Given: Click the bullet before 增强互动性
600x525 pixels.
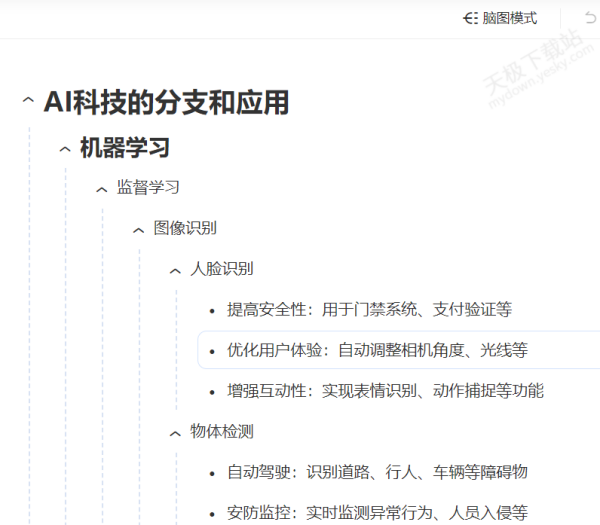Looking at the screenshot, I should coord(212,392).
